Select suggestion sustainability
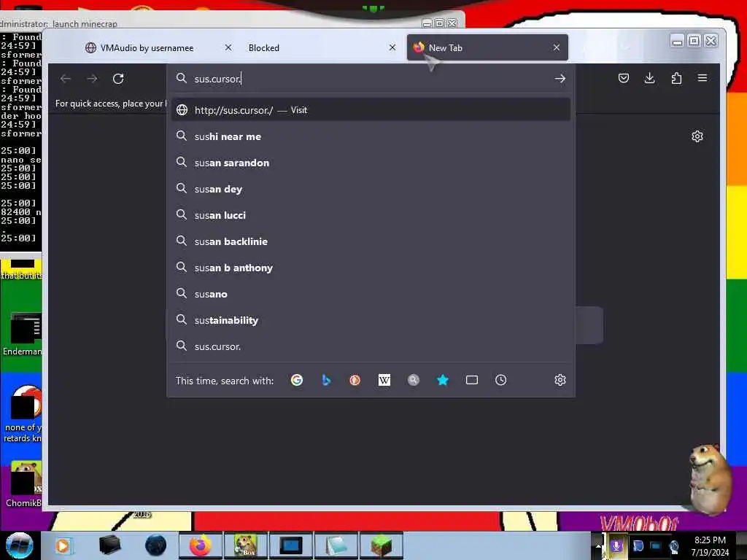 pos(371,321)
